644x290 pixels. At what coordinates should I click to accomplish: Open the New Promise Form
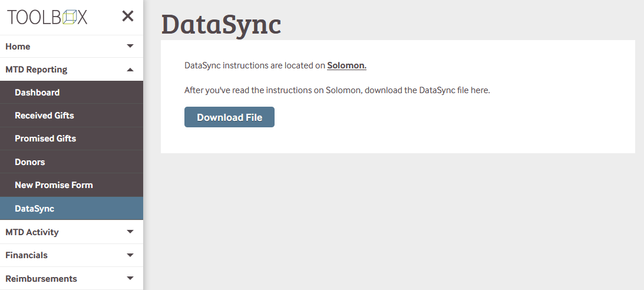(x=54, y=185)
